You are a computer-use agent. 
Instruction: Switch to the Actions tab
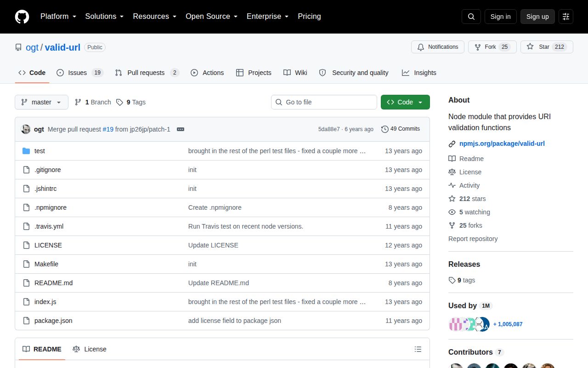[x=207, y=73]
